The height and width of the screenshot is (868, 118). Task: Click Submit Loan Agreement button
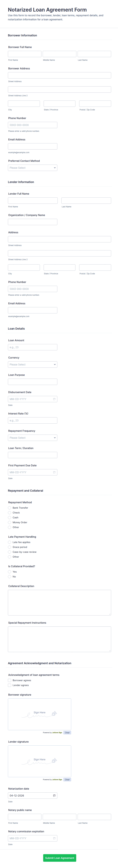coord(60,858)
